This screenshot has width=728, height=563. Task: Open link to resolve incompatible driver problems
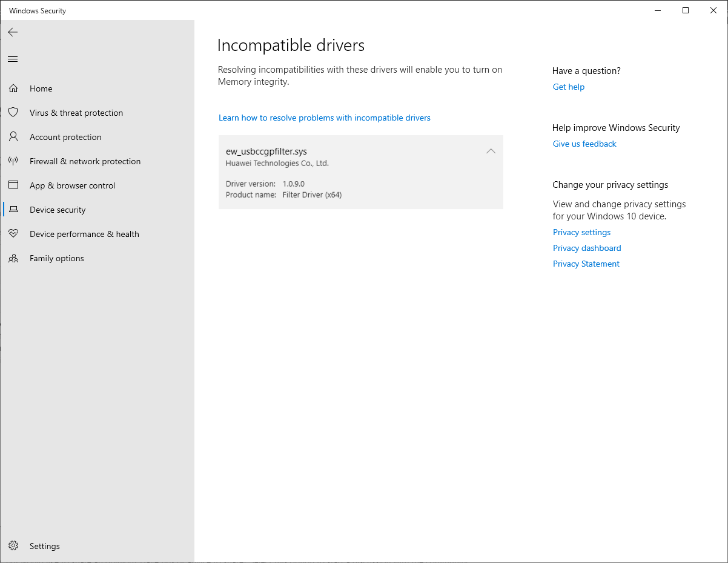325,118
